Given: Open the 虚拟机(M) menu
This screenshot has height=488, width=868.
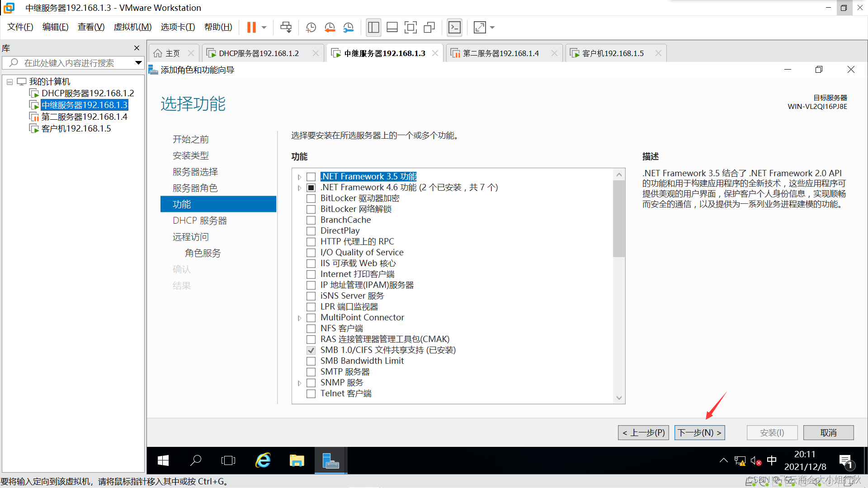Looking at the screenshot, I should tap(132, 27).
